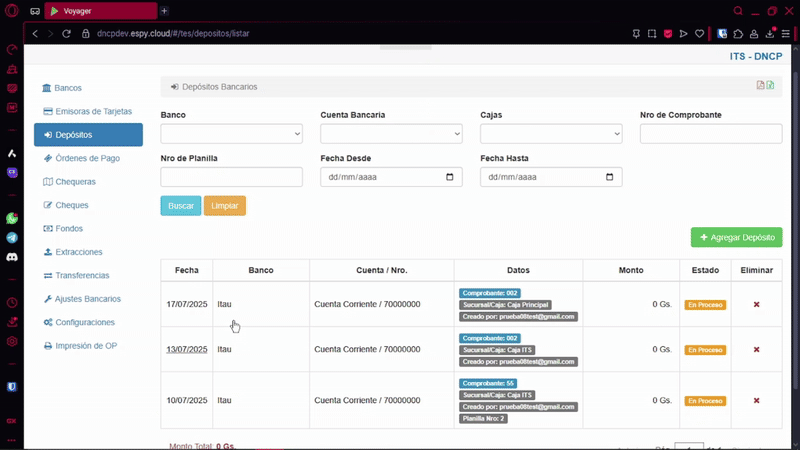Click the Buscar button

pos(181,206)
